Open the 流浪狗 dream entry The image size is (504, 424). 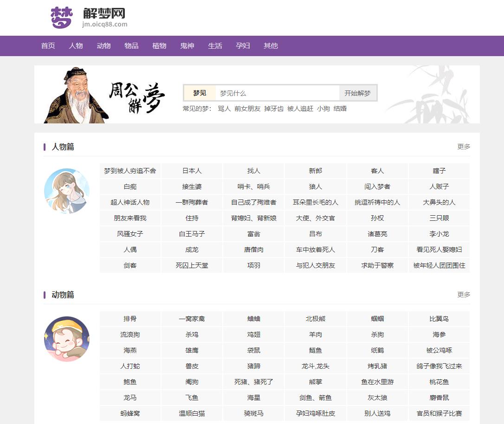coord(130,334)
